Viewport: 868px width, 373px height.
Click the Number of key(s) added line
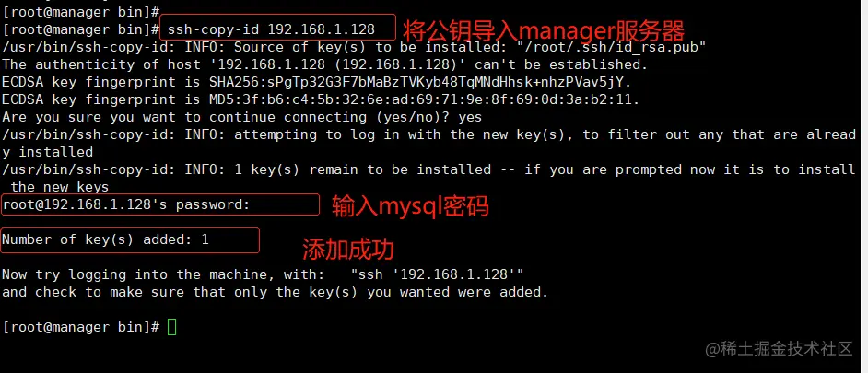coord(105,239)
